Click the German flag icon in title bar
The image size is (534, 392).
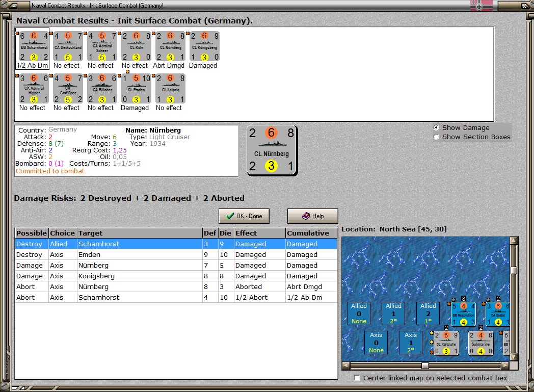[x=481, y=6]
